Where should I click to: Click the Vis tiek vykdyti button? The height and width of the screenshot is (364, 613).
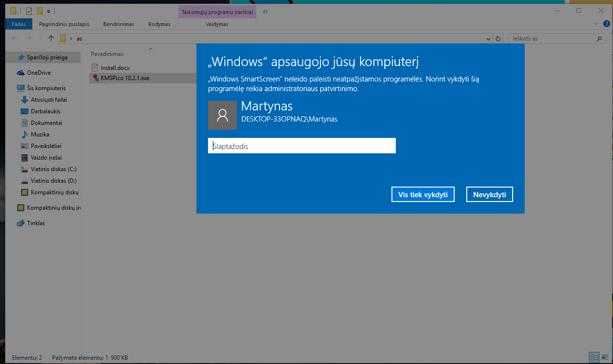(x=423, y=194)
